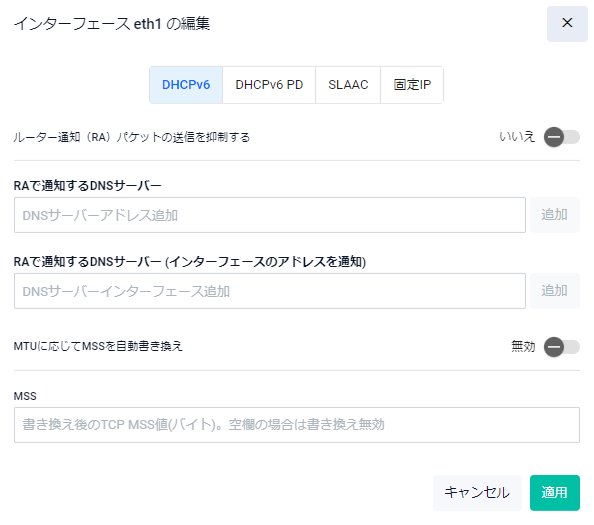Screen dimensions: 594x525
Task: Click 追加 button next to DNS server address field
Action: [555, 215]
